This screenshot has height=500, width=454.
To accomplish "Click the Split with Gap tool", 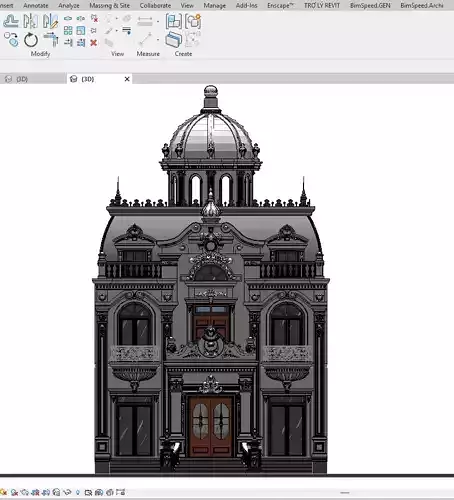I will coord(81,18).
